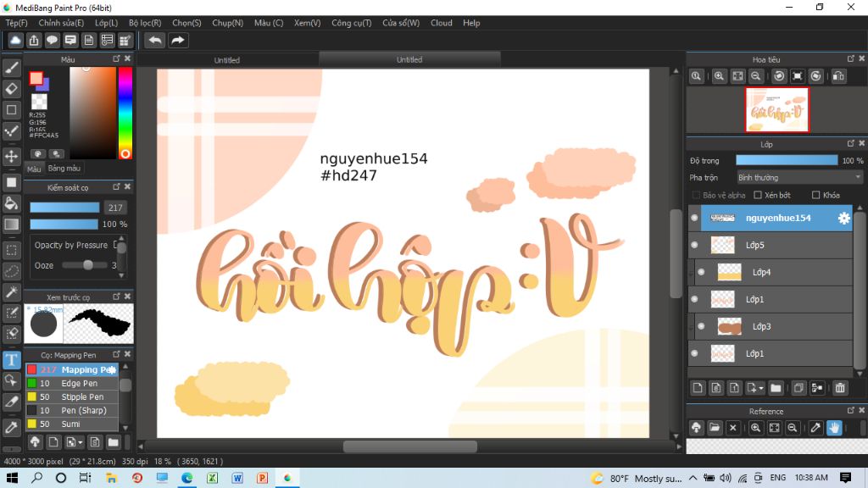Click rotate left icon in navigator
The height and width of the screenshot is (488, 868).
[779, 75]
